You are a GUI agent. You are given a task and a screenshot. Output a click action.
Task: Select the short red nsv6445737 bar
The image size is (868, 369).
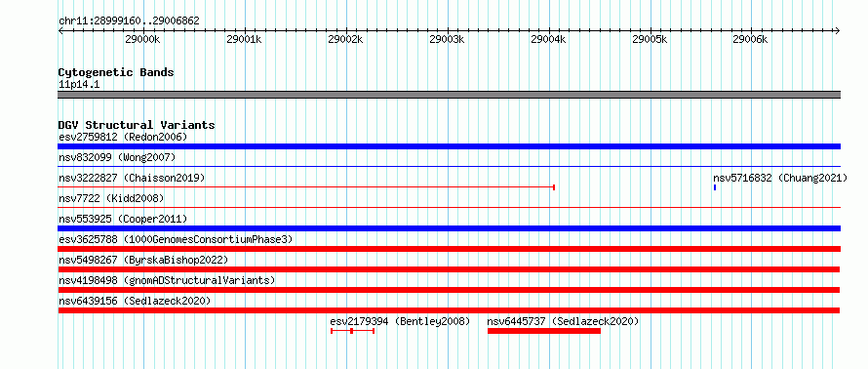544,331
